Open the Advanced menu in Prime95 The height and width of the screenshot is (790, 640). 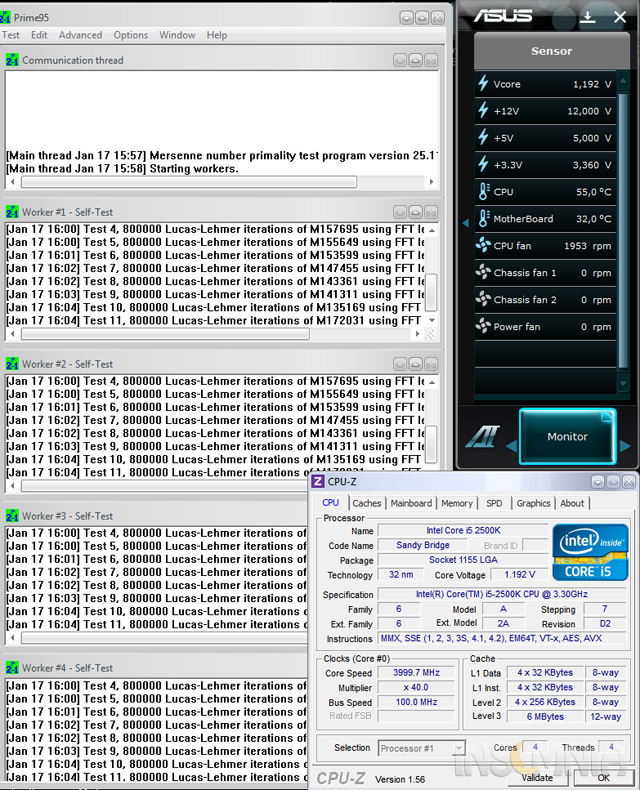80,35
